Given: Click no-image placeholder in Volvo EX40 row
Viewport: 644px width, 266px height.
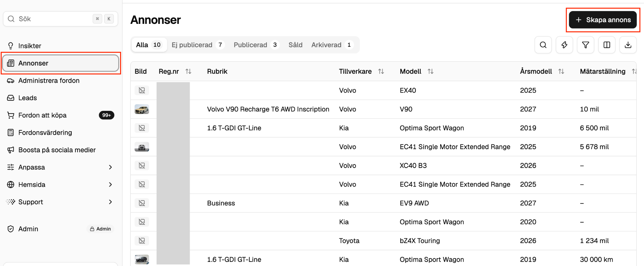Looking at the screenshot, I should tap(142, 90).
